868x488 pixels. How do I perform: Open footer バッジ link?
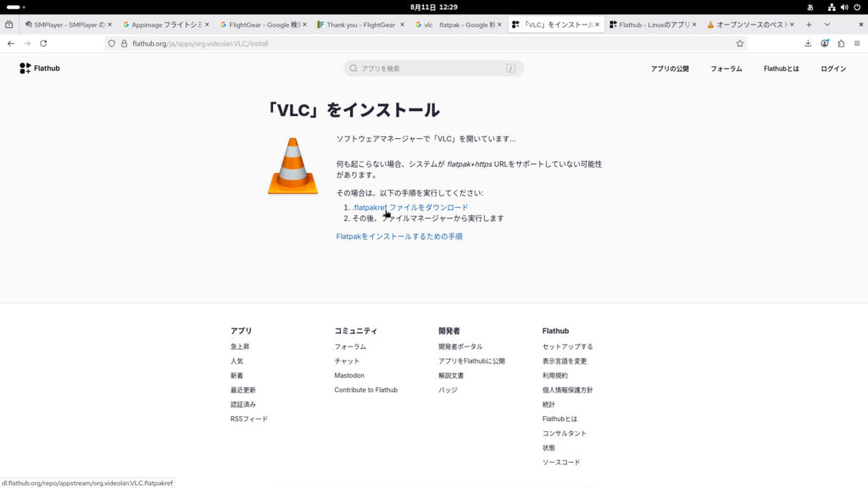tap(448, 390)
